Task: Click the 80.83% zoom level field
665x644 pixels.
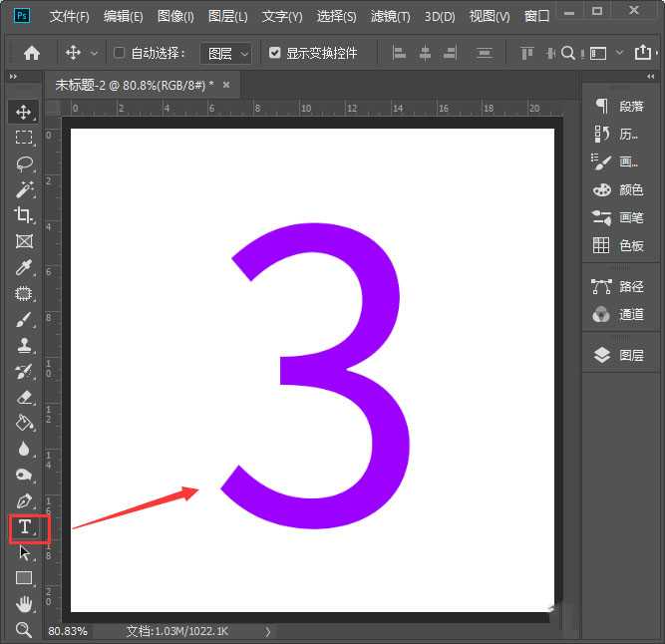Action: coord(68,631)
